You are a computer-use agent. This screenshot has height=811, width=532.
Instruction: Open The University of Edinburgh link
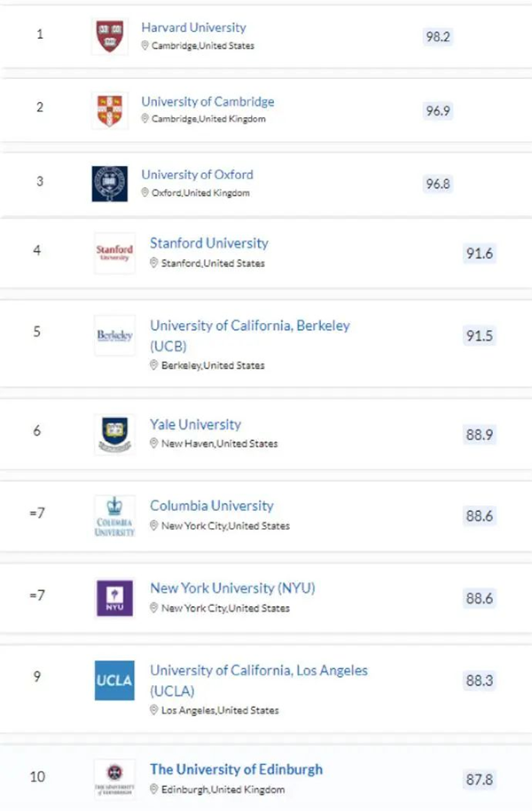236,769
